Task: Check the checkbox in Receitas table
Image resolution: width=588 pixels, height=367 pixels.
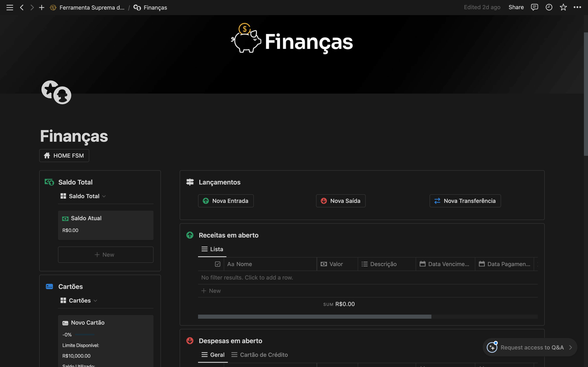Action: pyautogui.click(x=218, y=264)
